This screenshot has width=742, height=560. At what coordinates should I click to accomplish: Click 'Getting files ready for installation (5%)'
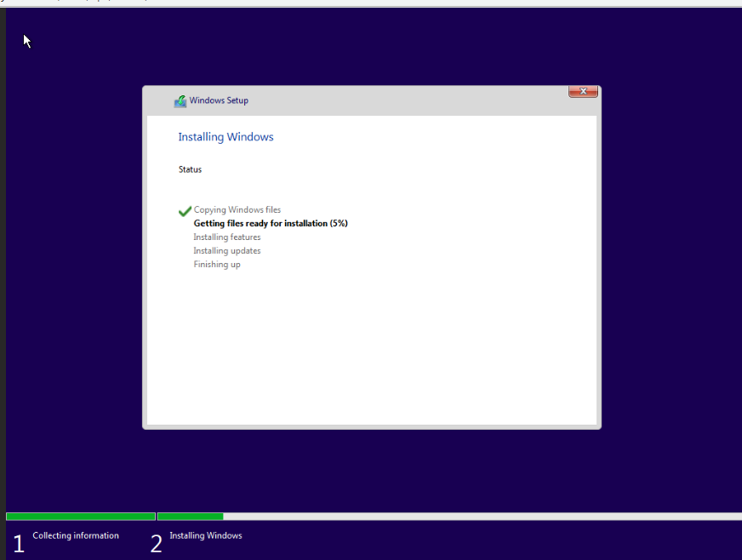tap(271, 224)
